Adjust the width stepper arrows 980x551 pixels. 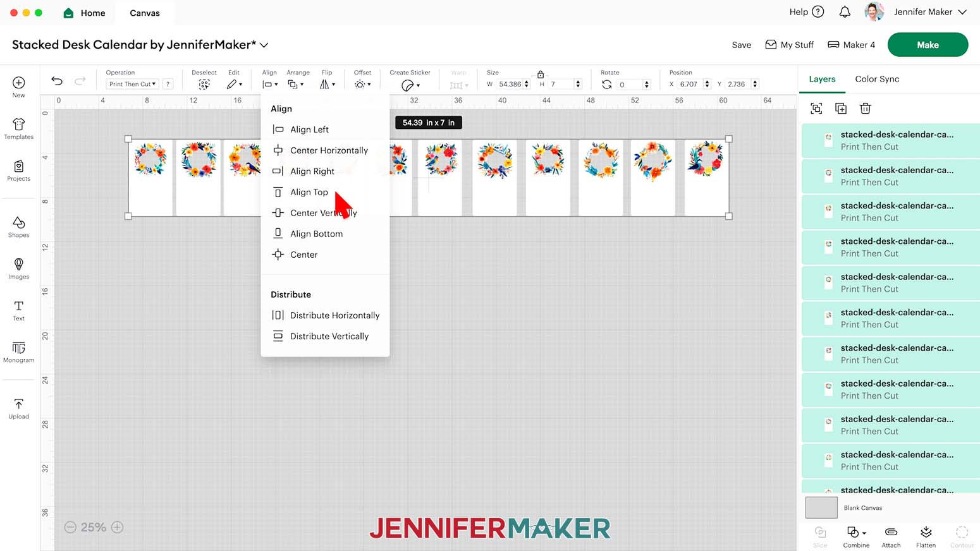point(527,84)
